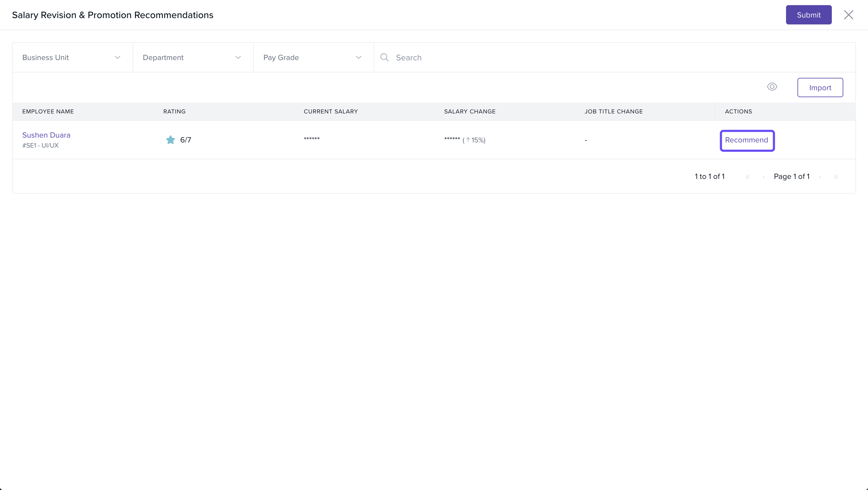Image resolution: width=868 pixels, height=490 pixels.
Task: Click Recommend for Sushen Duara
Action: (x=747, y=140)
